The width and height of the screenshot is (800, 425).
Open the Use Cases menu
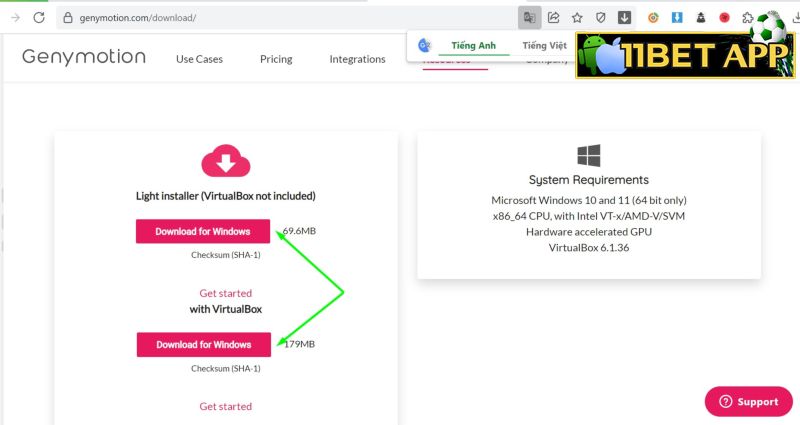click(199, 59)
